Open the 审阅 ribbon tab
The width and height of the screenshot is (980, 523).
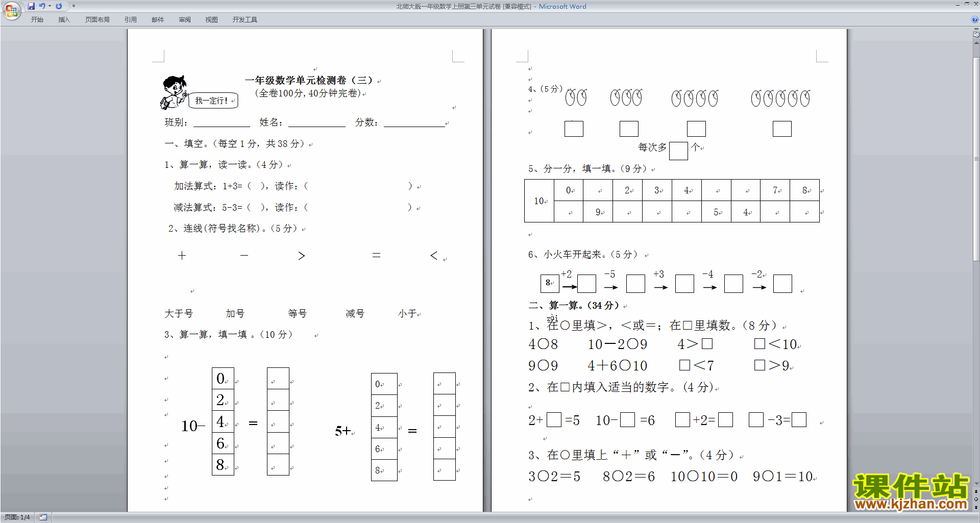tap(185, 20)
